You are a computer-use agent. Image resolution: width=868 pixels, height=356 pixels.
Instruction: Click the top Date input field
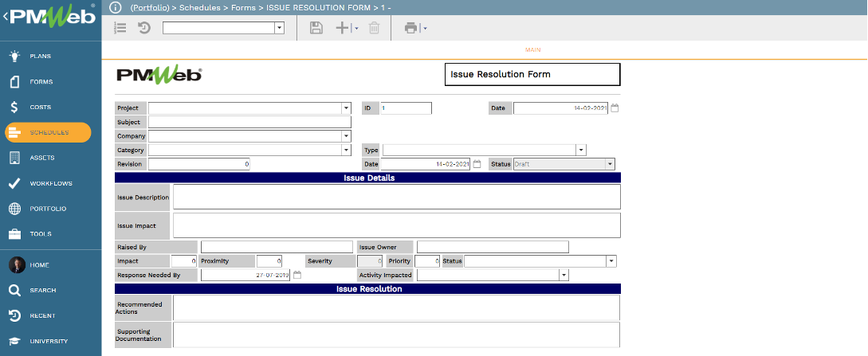(561, 108)
